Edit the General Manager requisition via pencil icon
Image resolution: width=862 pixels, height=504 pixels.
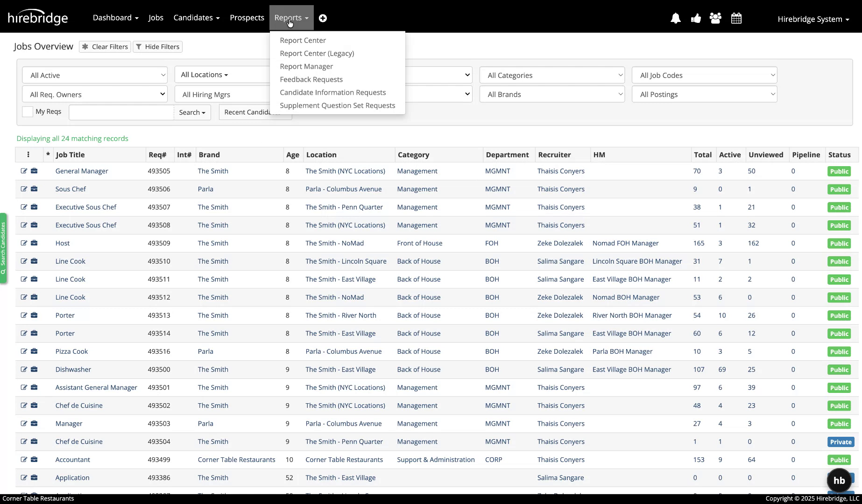pos(25,171)
